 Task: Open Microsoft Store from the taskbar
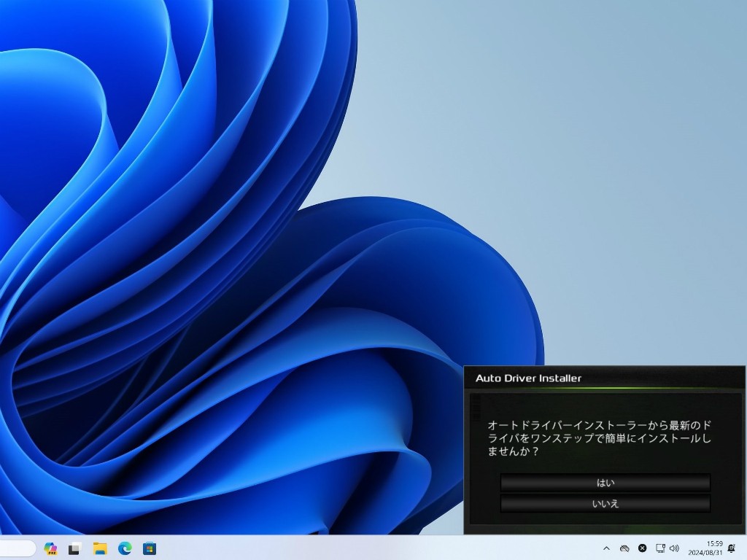(x=150, y=548)
